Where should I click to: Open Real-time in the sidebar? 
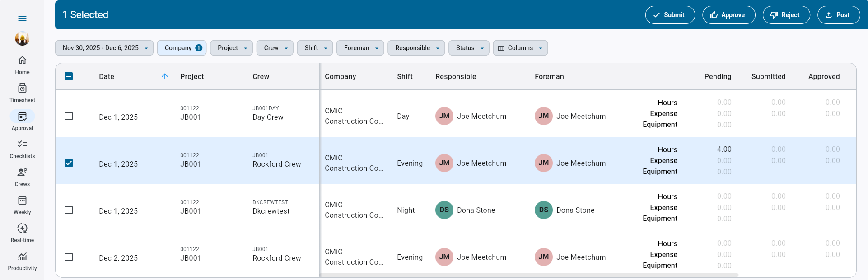pyautogui.click(x=22, y=233)
